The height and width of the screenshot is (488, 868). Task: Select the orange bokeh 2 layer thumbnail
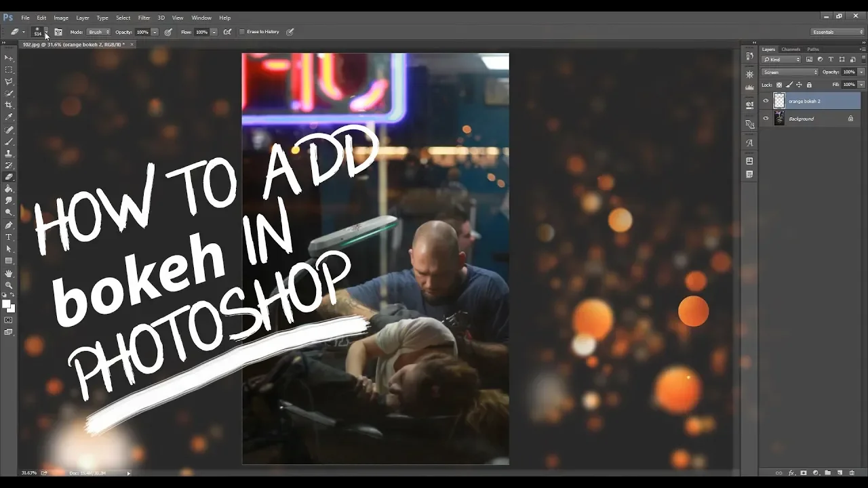point(779,101)
